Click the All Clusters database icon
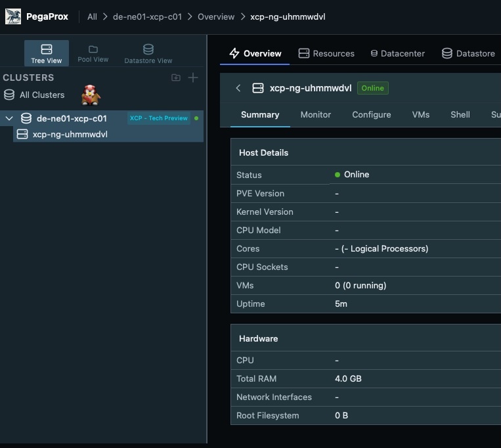 [9, 95]
